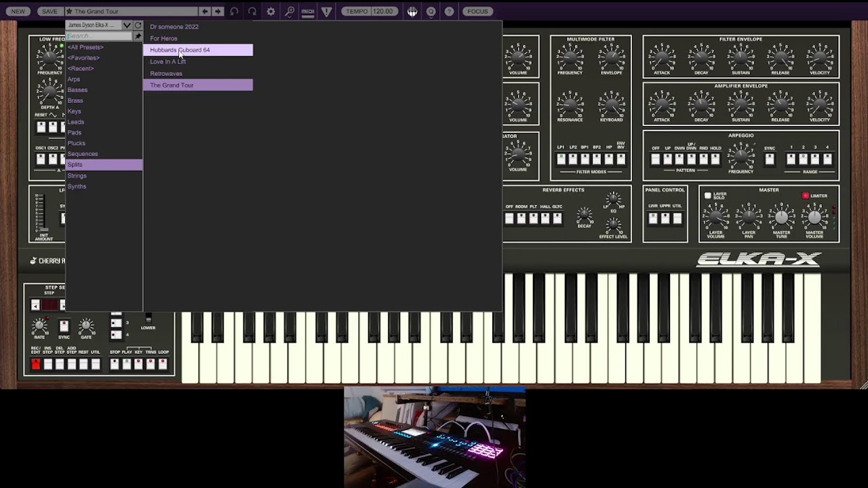Select the Favorites category
The height and width of the screenshot is (488, 868).
(x=83, y=58)
